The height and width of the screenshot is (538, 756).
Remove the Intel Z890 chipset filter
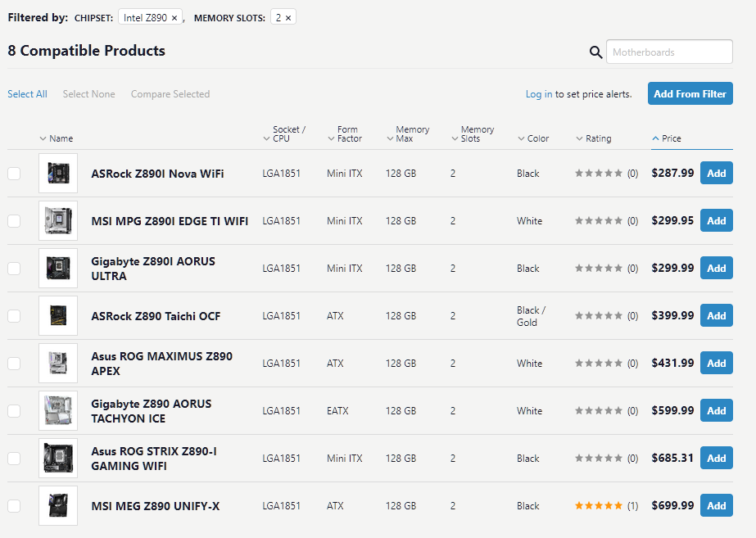[174, 18]
